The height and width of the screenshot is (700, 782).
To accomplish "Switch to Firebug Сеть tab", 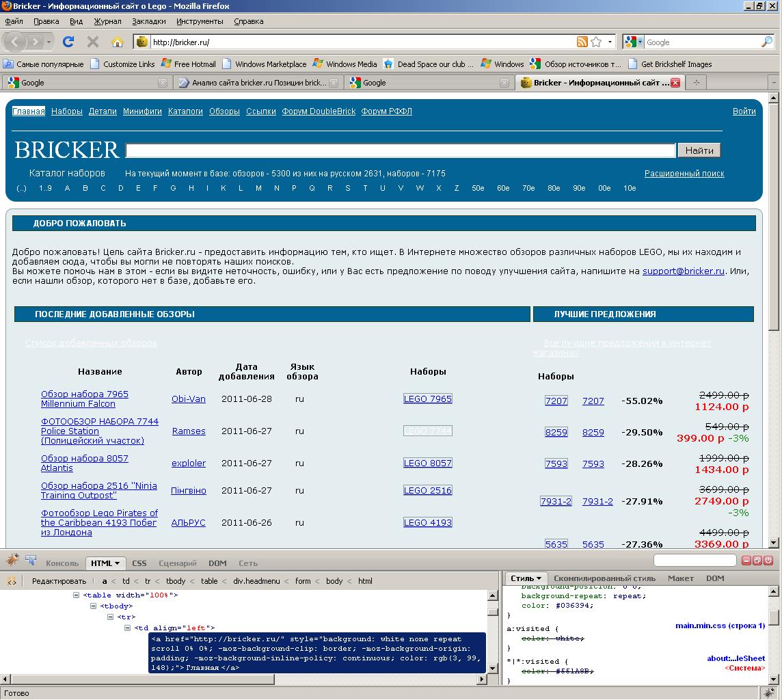I will pyautogui.click(x=248, y=563).
